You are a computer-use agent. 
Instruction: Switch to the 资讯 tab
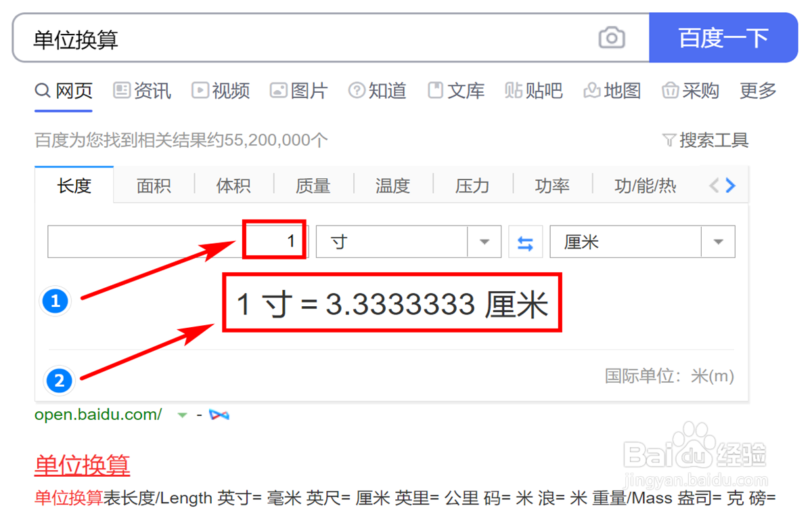pos(142,91)
